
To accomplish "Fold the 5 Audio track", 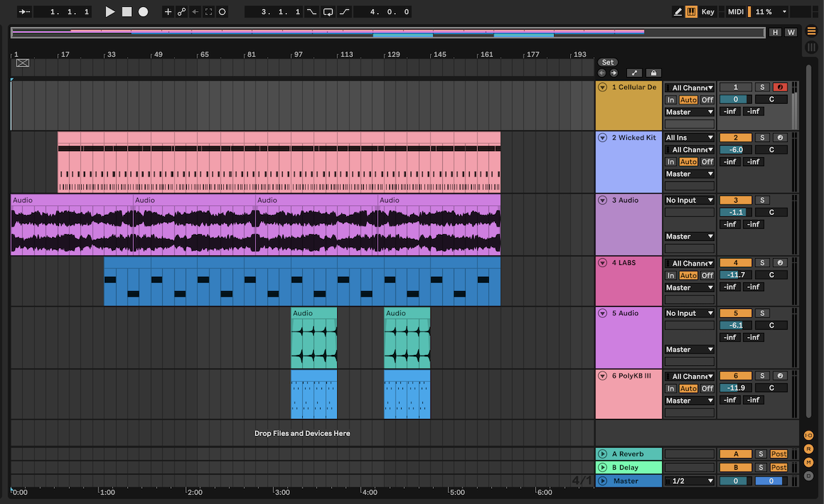I will [x=602, y=313].
